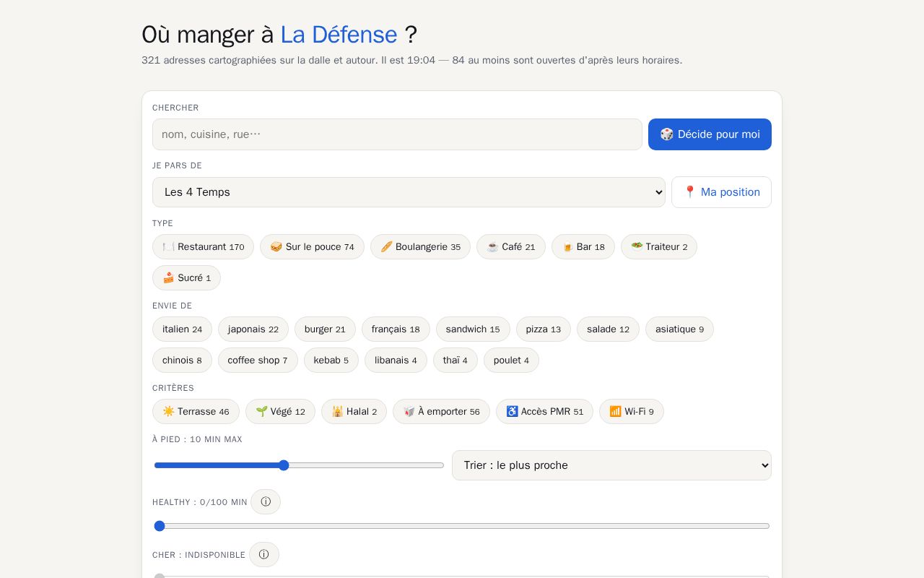Viewport: 924px width, 578px height.
Task: Toggle the À emporter criterion
Action: point(441,412)
